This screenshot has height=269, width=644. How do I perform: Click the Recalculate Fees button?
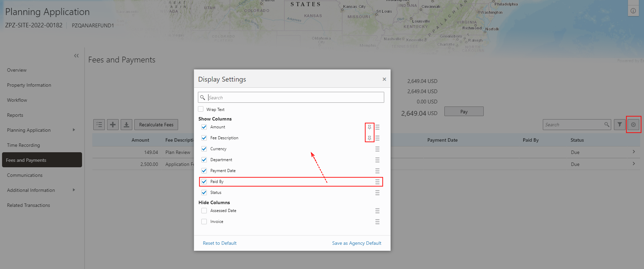(x=156, y=125)
